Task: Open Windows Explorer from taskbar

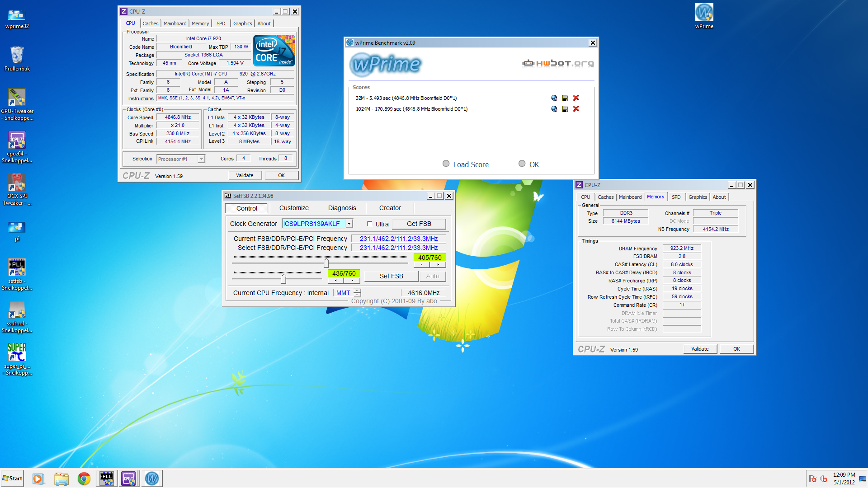Action: point(61,479)
